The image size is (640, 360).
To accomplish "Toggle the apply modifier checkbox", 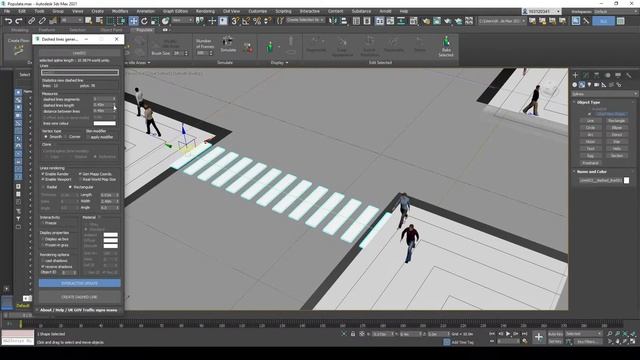I will (x=88, y=137).
